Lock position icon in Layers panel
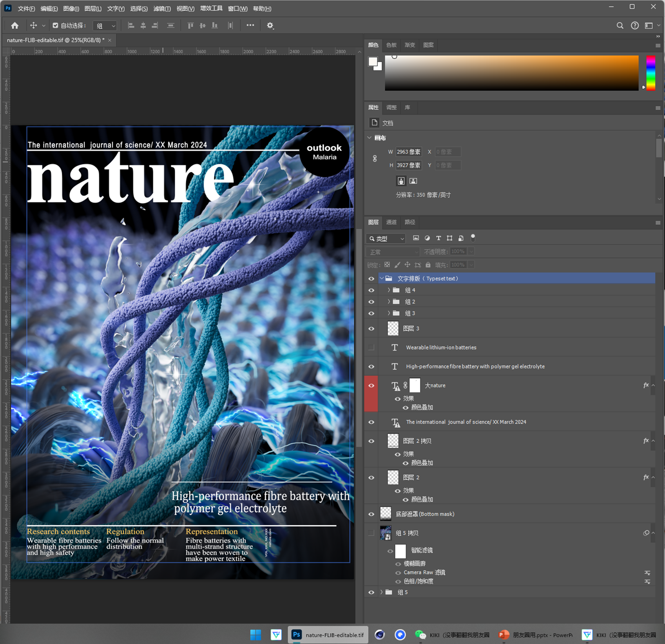Screen dimensions: 665x644 pyautogui.click(x=407, y=265)
